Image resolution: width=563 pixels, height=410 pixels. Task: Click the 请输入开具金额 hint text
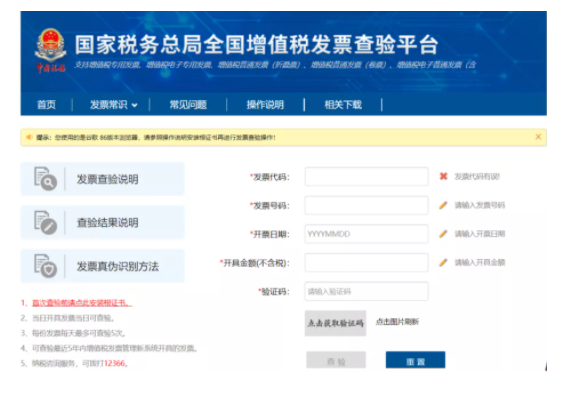[480, 263]
